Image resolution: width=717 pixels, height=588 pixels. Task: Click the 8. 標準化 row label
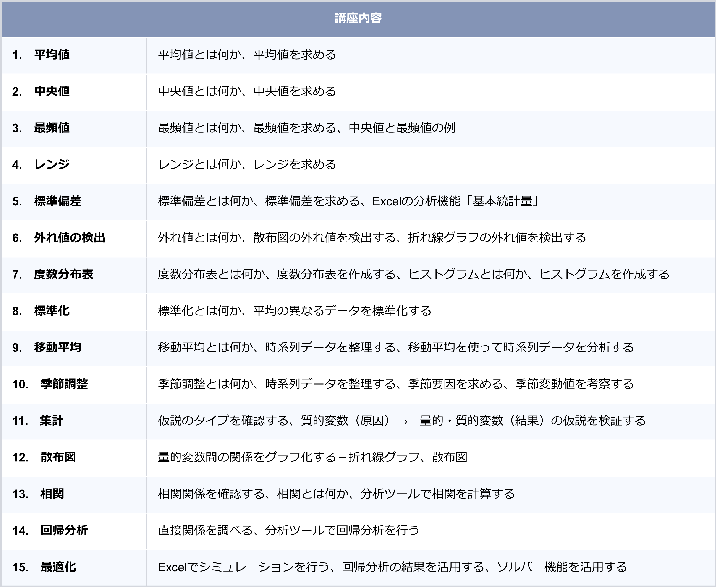(41, 311)
